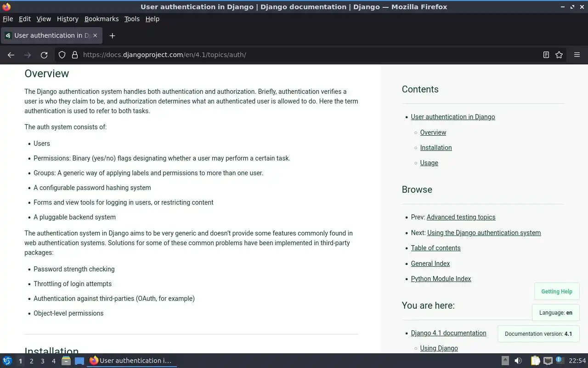588x368 pixels.
Task: Click 'Object-level permissions' list item
Action: (x=68, y=313)
